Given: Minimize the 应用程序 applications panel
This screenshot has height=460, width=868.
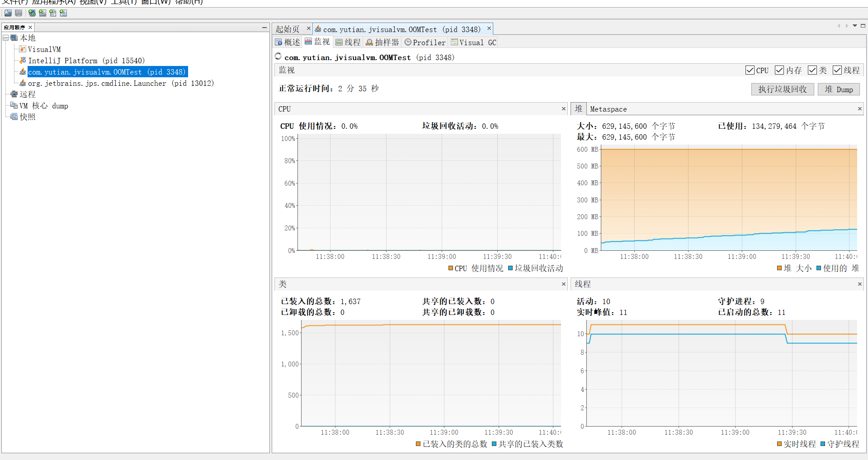Looking at the screenshot, I should pyautogui.click(x=264, y=28).
